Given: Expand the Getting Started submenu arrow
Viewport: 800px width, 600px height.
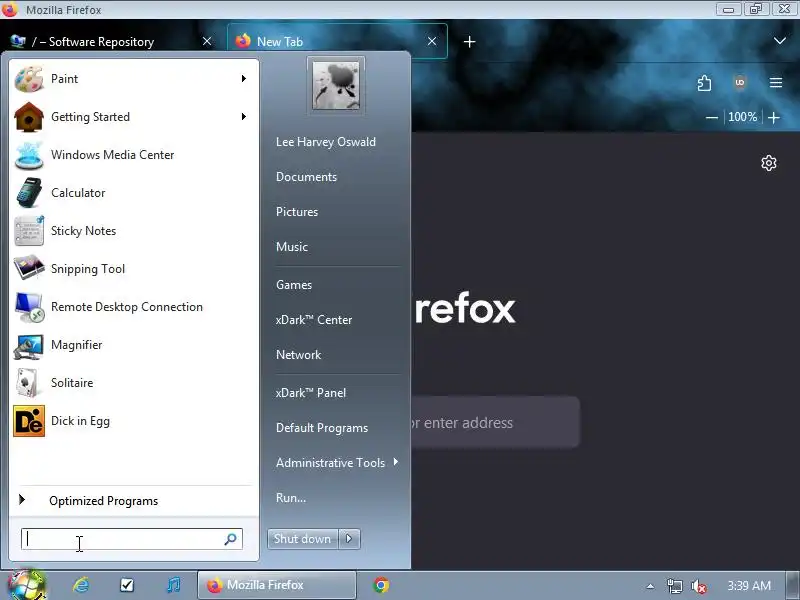Looking at the screenshot, I should point(244,117).
